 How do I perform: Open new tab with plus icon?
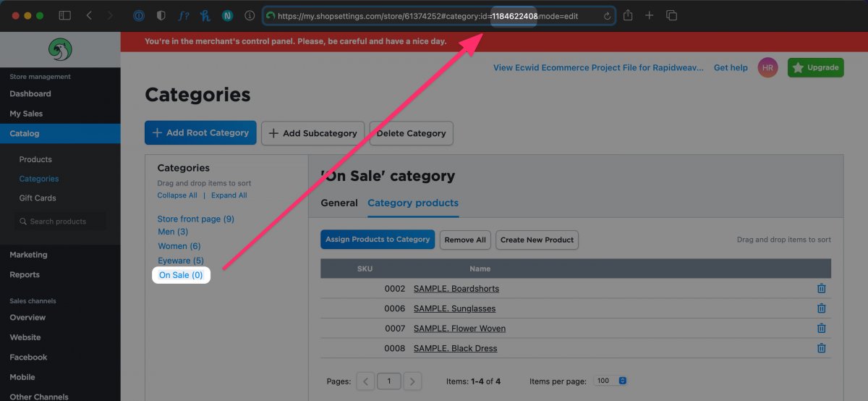click(650, 15)
